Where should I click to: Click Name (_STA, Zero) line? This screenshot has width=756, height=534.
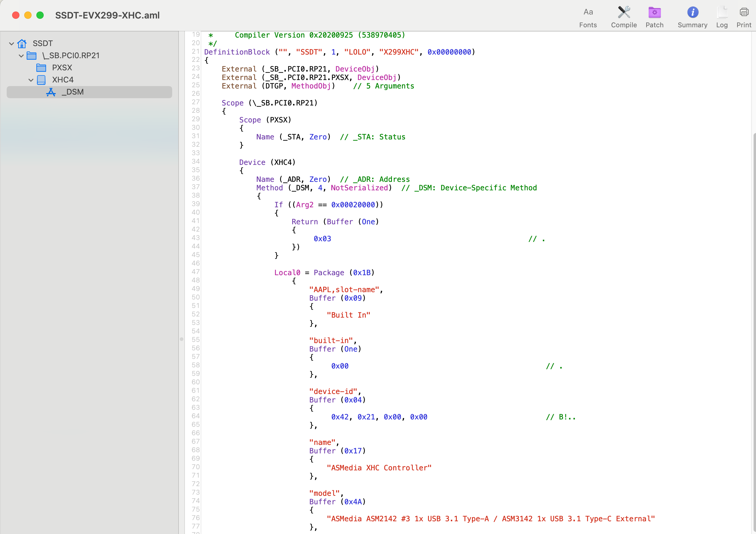tap(293, 137)
